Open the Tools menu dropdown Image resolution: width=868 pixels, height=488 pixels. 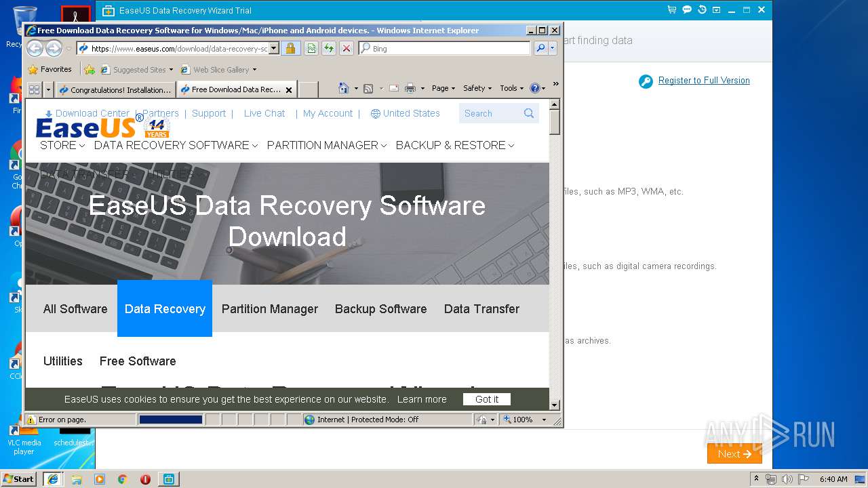(512, 88)
